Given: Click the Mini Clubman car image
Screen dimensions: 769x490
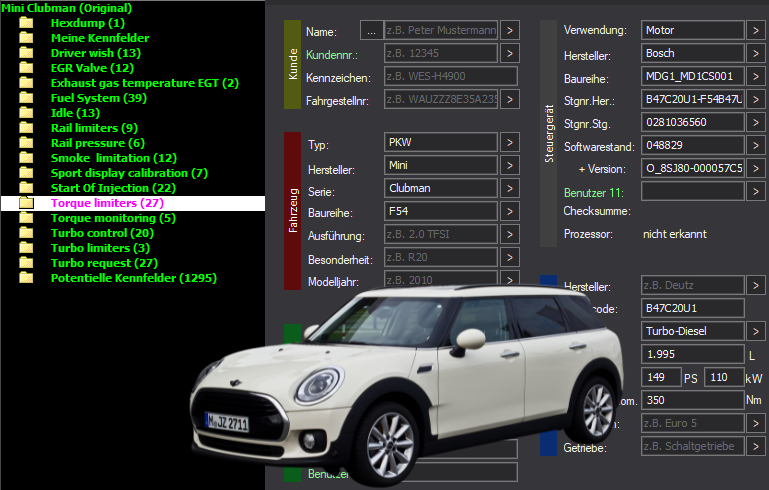Looking at the screenshot, I should point(406,387).
